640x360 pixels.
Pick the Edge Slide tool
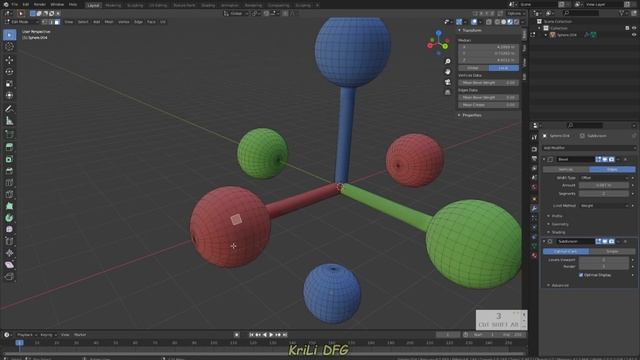click(x=9, y=242)
